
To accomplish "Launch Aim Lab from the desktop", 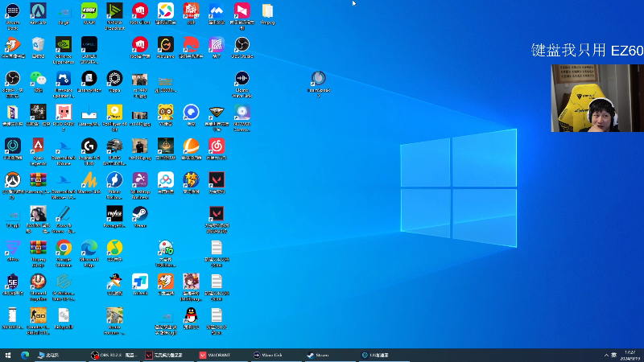I will click(38, 14).
